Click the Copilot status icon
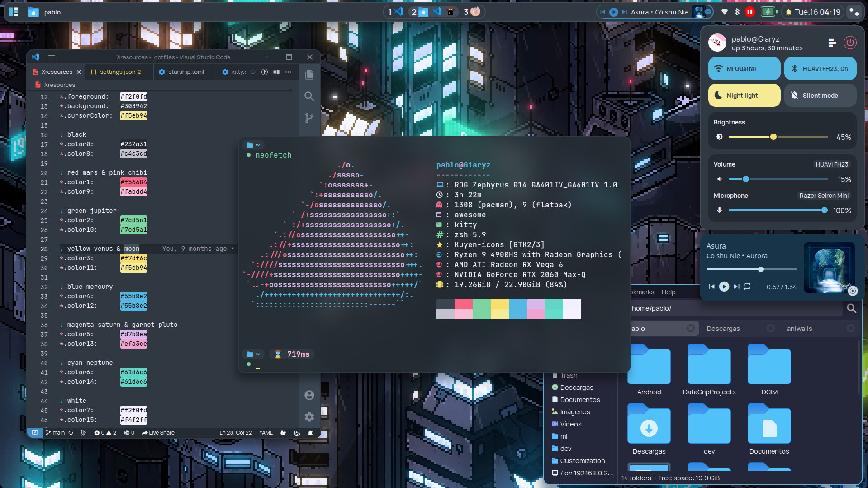 coord(297,433)
